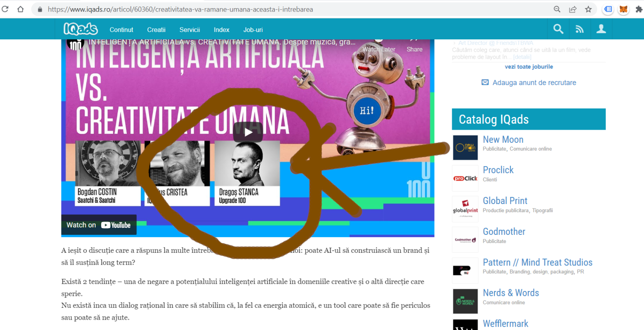Go to the IQads logo home page

(x=81, y=29)
